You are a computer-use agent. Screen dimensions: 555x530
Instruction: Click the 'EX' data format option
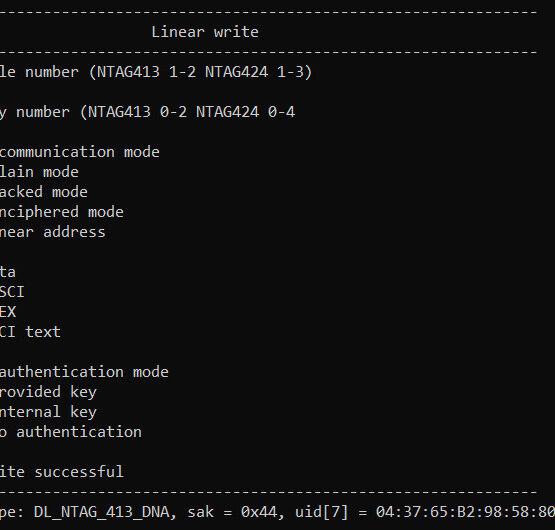pyautogui.click(x=8, y=312)
